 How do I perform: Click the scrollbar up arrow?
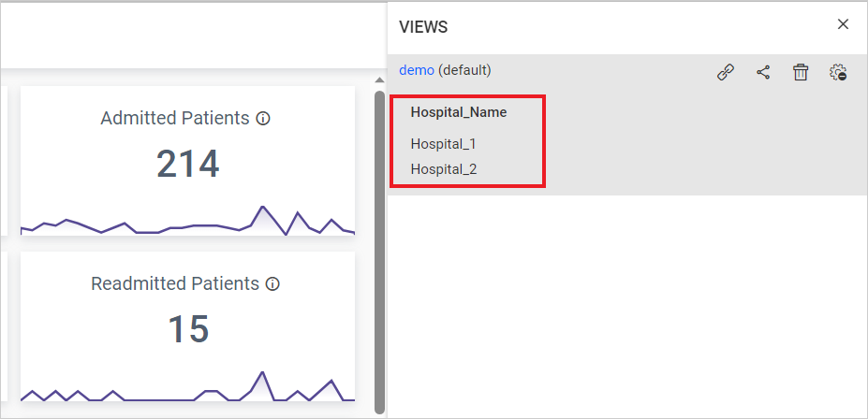(379, 80)
